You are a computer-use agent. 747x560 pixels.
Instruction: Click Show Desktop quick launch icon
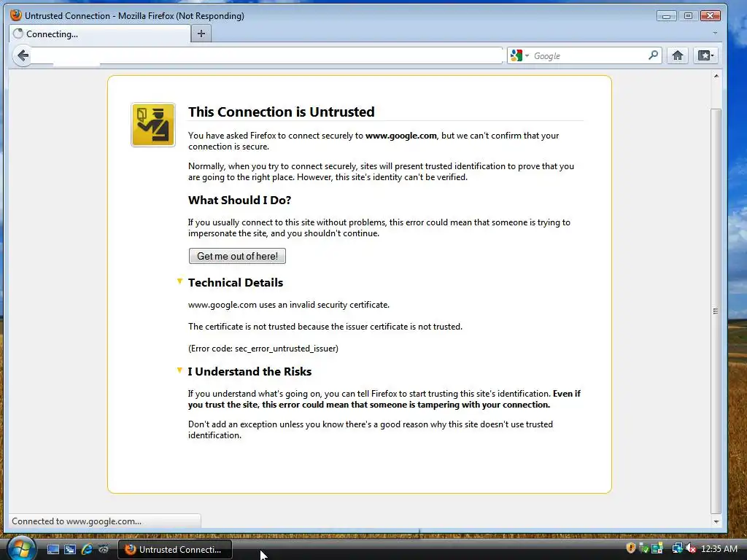53,550
